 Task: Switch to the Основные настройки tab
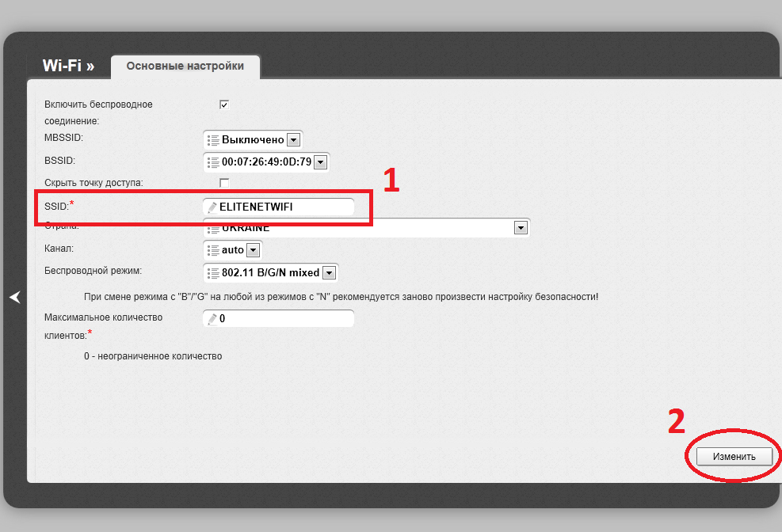click(x=185, y=66)
